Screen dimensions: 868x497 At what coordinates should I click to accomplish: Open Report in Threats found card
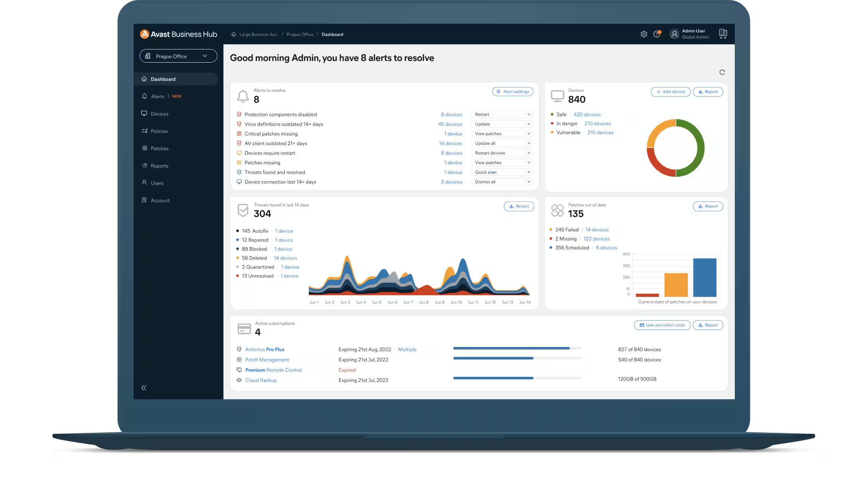[519, 206]
